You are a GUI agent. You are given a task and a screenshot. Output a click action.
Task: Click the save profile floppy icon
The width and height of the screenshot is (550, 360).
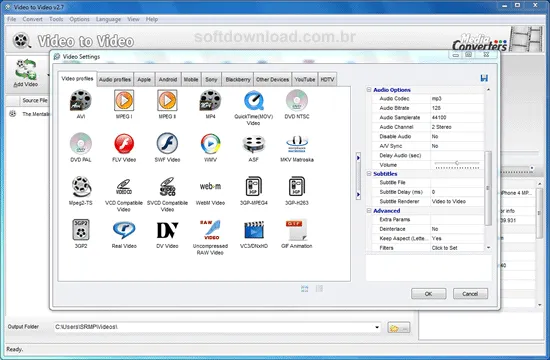(x=484, y=78)
